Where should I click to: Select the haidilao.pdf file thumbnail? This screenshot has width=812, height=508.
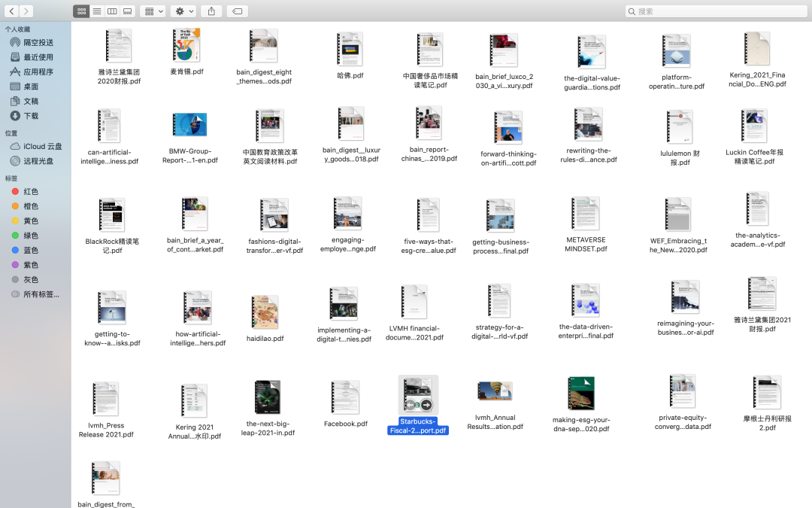tap(266, 312)
